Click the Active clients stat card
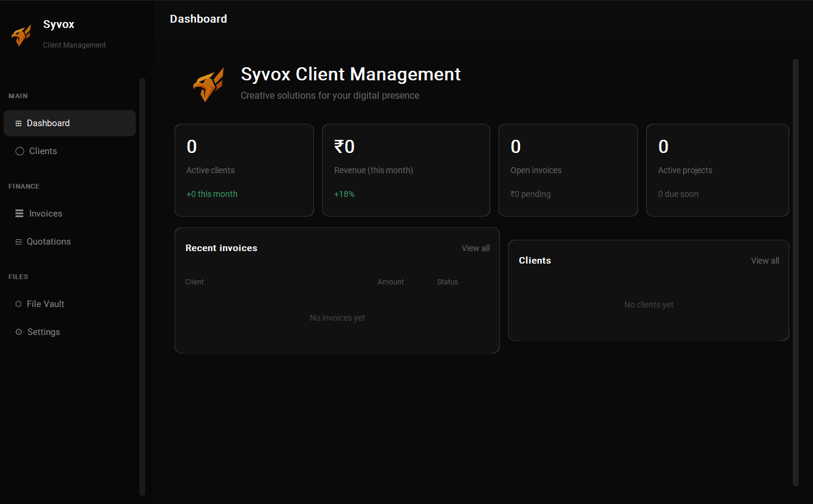 tap(244, 170)
